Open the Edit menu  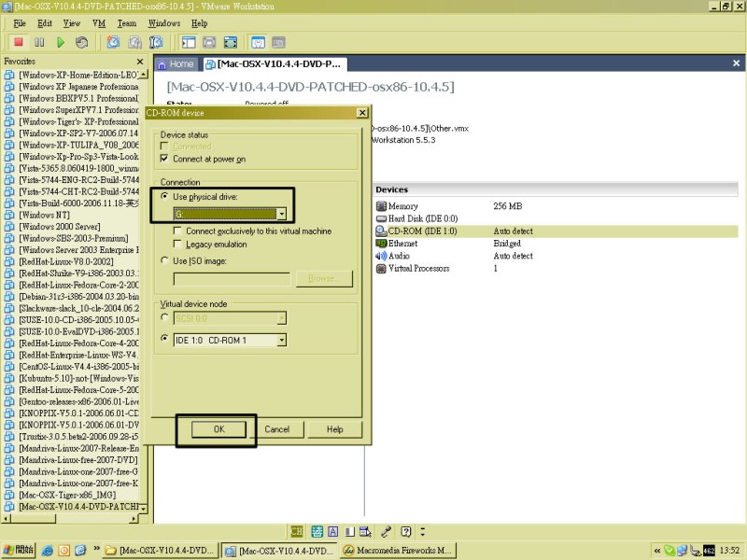click(x=45, y=23)
